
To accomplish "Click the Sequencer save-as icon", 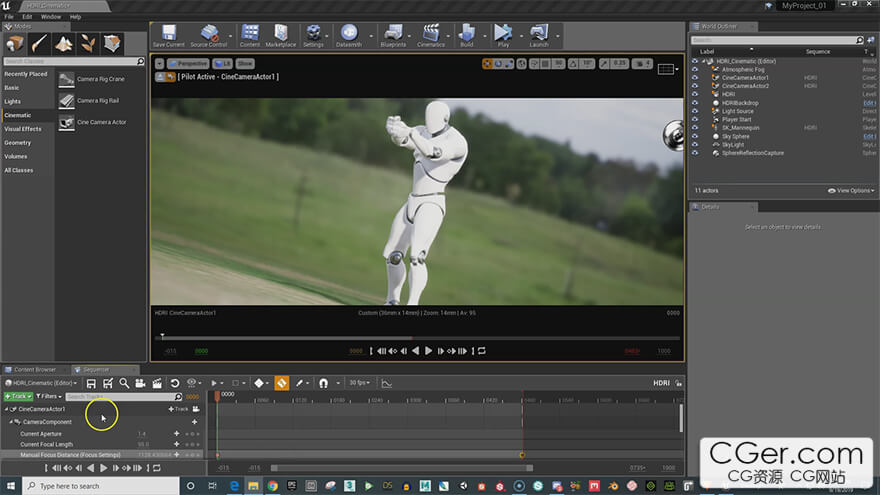I will click(x=108, y=383).
